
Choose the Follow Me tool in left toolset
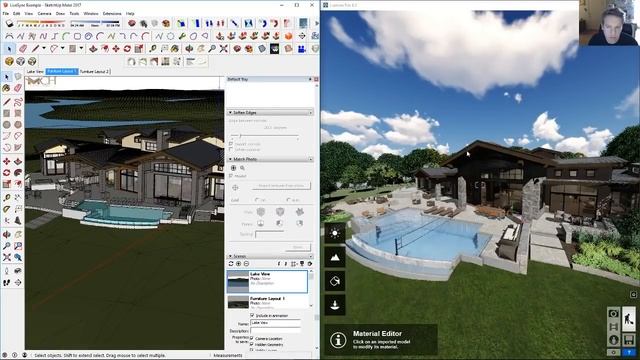[18, 173]
